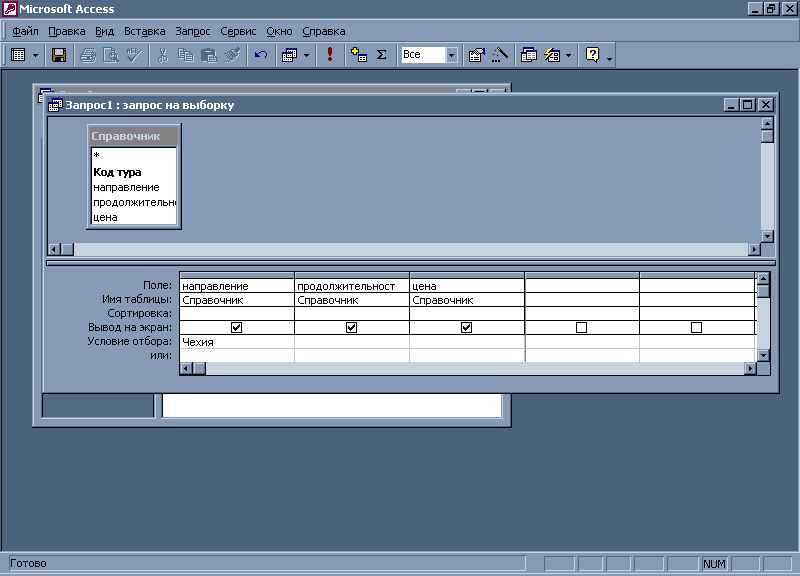
Task: Click inside the Top Values field showing 'Все'
Action: point(423,55)
